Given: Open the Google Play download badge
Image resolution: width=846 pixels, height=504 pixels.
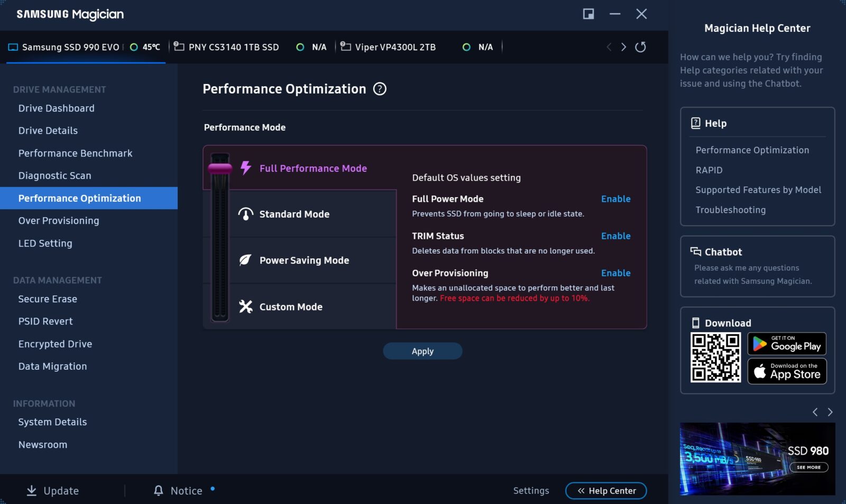Looking at the screenshot, I should (787, 344).
